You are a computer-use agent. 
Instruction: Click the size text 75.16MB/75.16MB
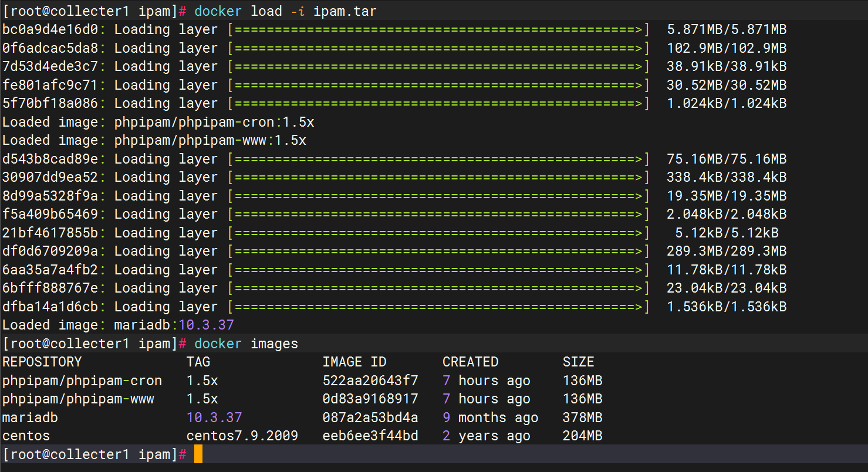[x=727, y=159]
